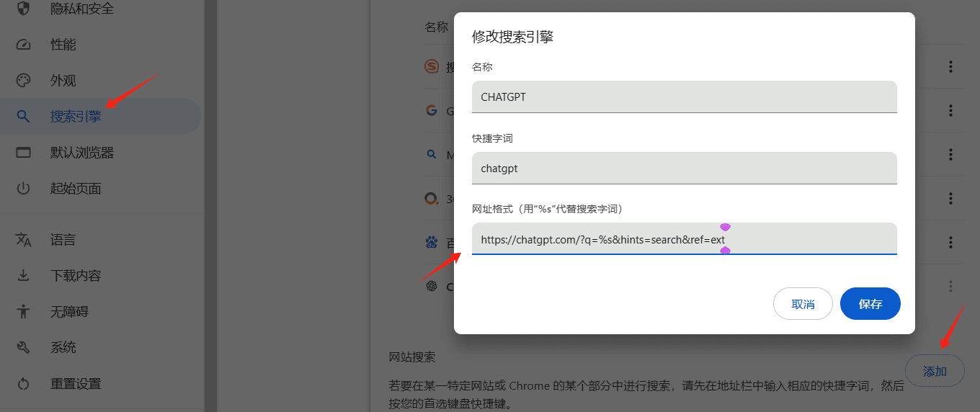Click the 网址格式 URL input field

[x=684, y=238]
